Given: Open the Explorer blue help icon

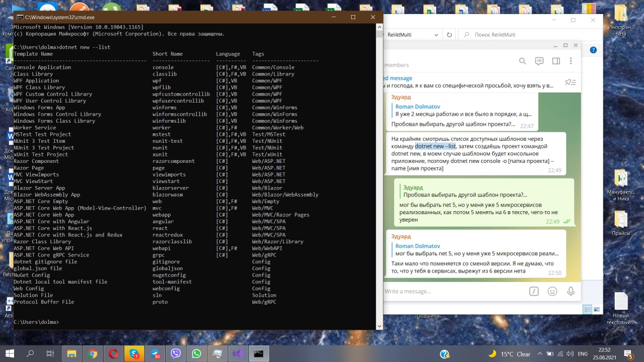Looking at the screenshot, I should coord(593,50).
